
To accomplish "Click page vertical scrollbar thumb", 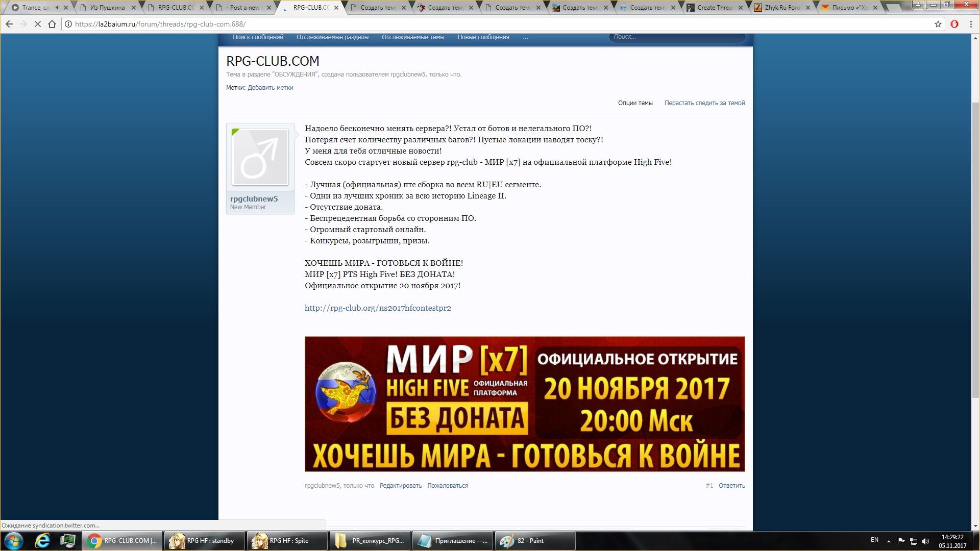I will tap(975, 250).
